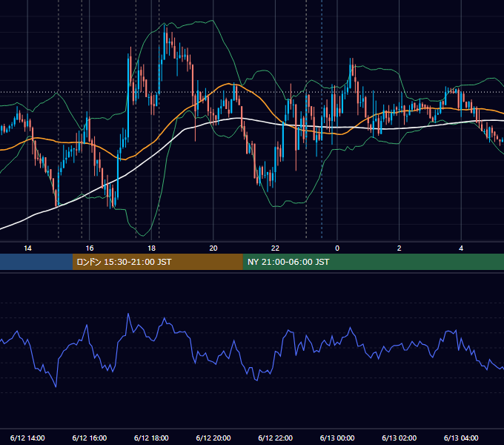Click hour label 14 on price chart axis
504x445 pixels.
coord(27,248)
